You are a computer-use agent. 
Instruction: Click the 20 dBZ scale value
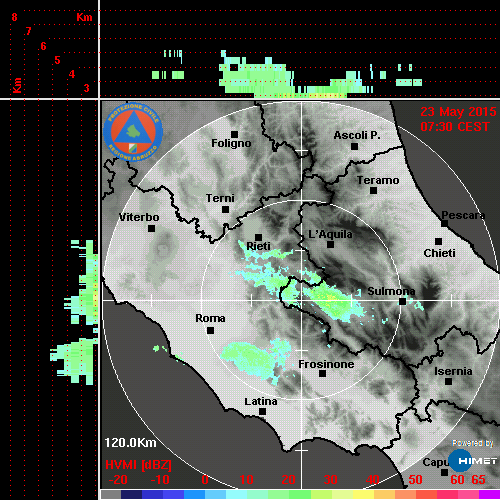pos(288,480)
